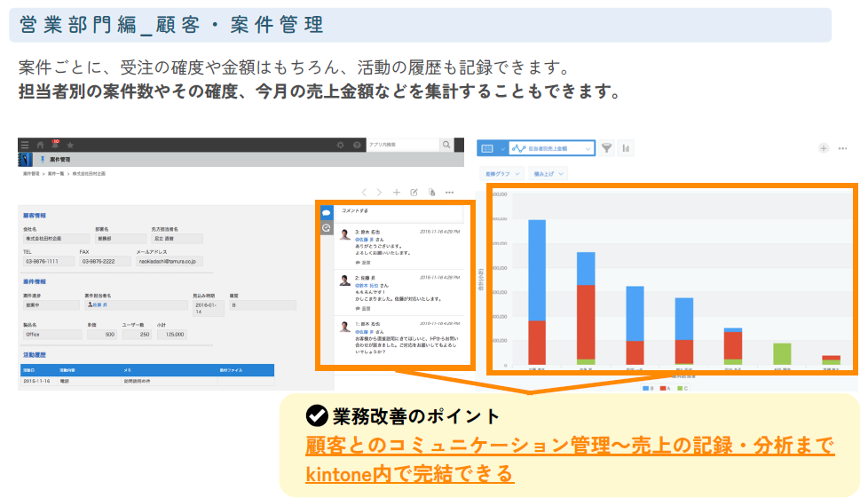Click the first breadcrumb link 案件管理
Image resolution: width=868 pixels, height=498 pixels.
coord(31,174)
